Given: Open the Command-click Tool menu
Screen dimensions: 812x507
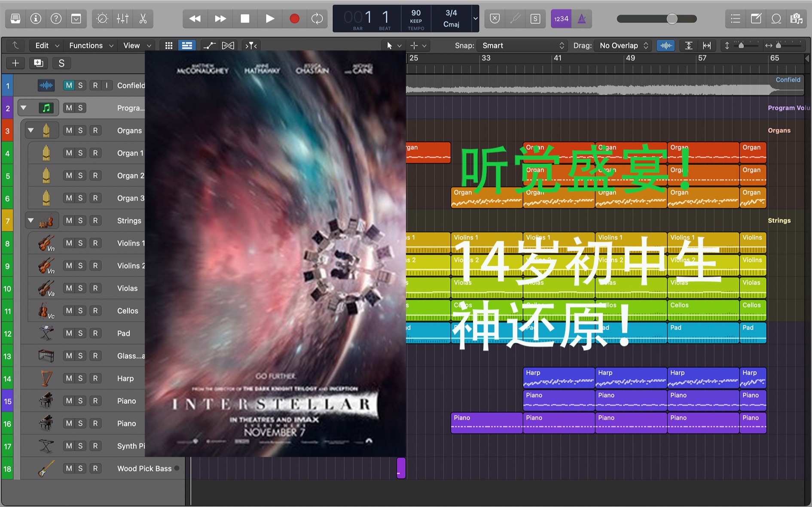Looking at the screenshot, I should [418, 46].
